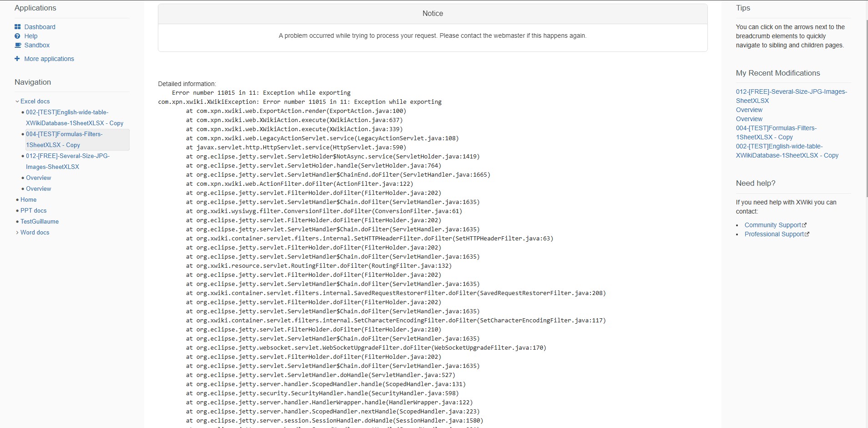Viewport: 868px width, 428px height.
Task: Open second Overview link in My Recent Modifications
Action: coord(749,119)
